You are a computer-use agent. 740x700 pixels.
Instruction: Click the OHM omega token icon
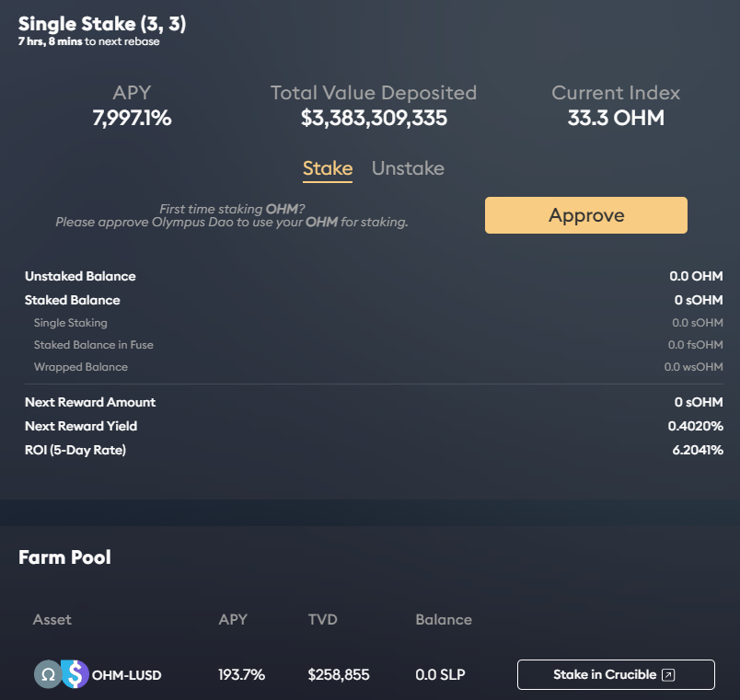click(x=47, y=674)
